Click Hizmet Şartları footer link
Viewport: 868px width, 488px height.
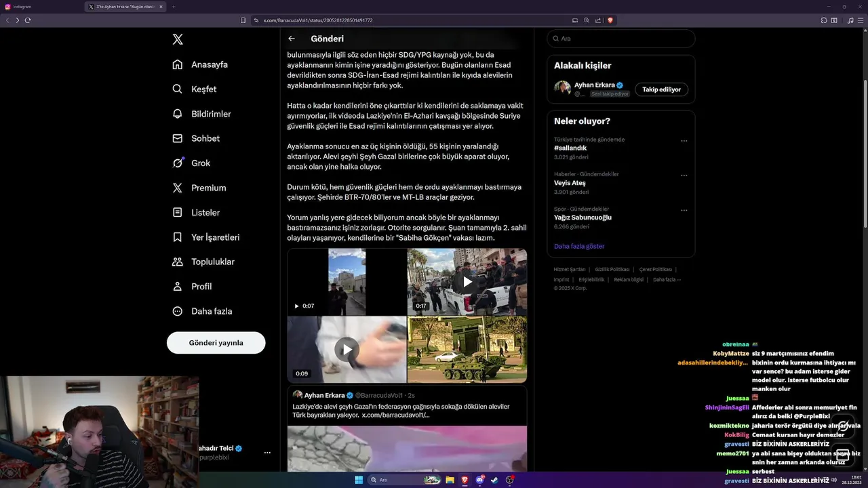pos(570,270)
